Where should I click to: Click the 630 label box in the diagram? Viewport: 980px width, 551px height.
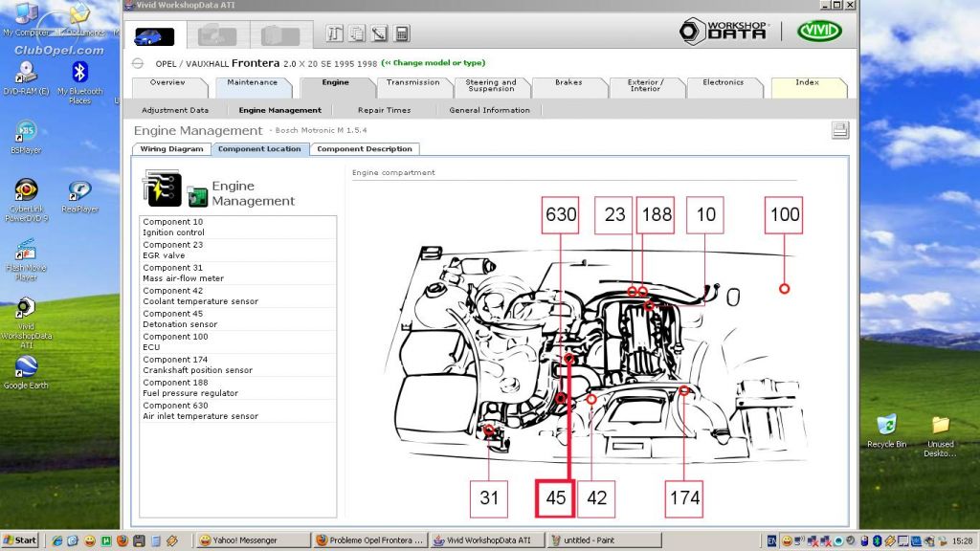click(x=561, y=215)
